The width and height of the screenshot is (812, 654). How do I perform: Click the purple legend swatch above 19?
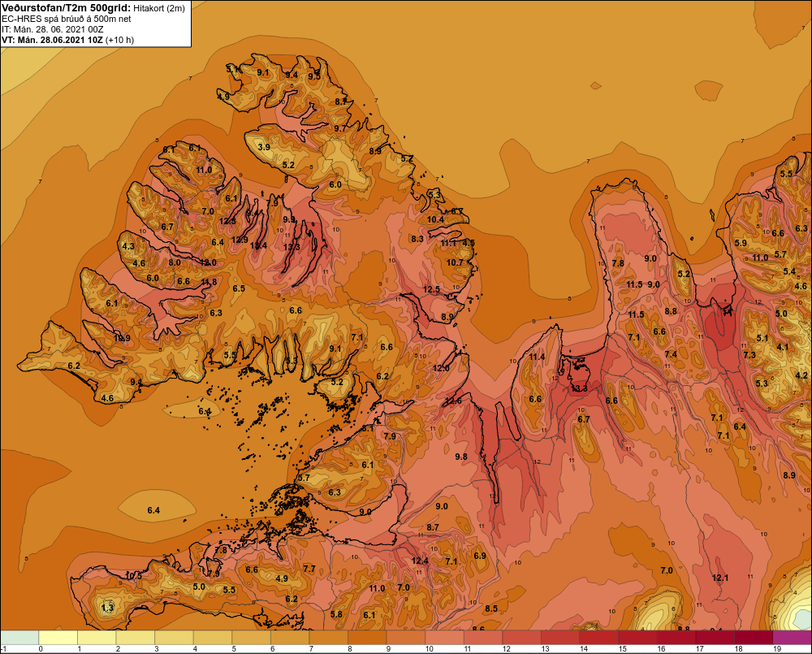click(793, 638)
